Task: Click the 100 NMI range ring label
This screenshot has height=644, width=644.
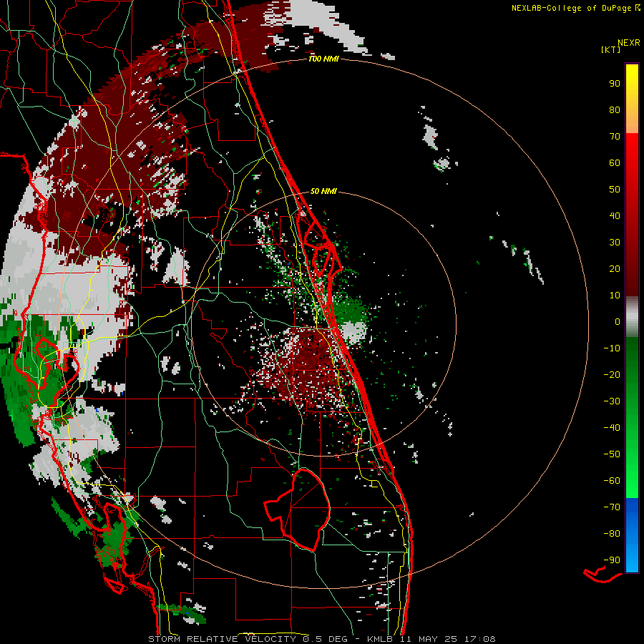Action: [323, 59]
